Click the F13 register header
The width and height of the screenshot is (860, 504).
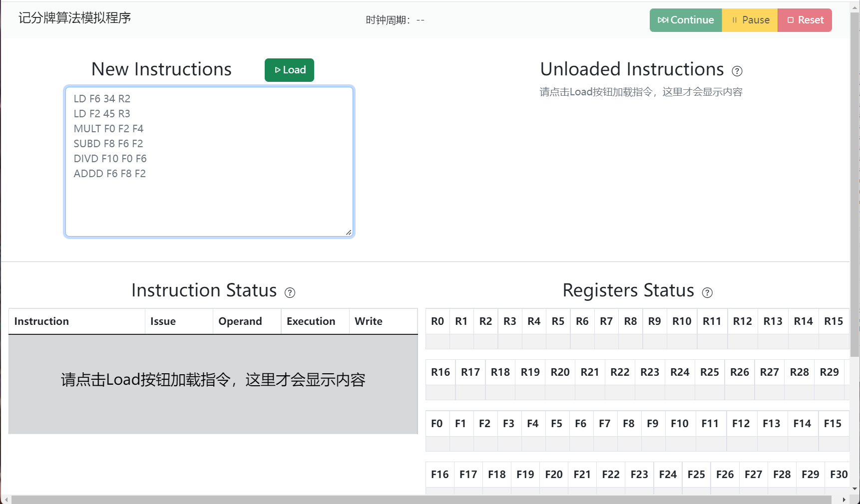tap(772, 424)
